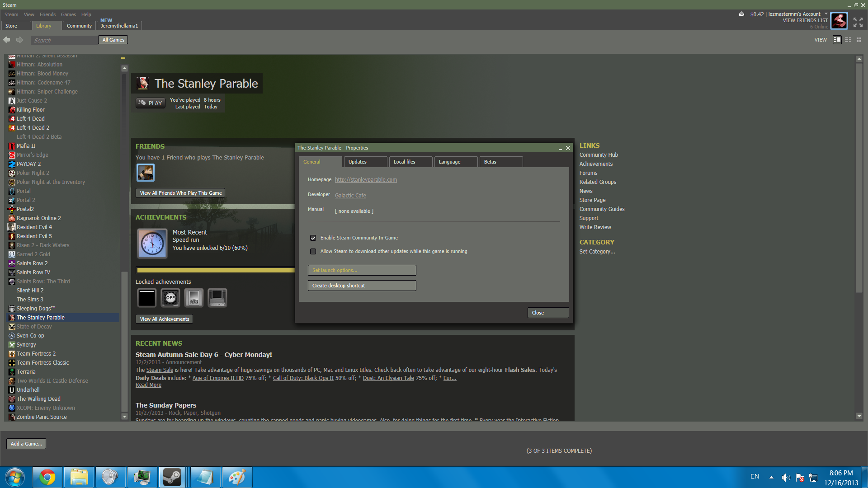Open the inbox envelope notification icon

[x=741, y=14]
